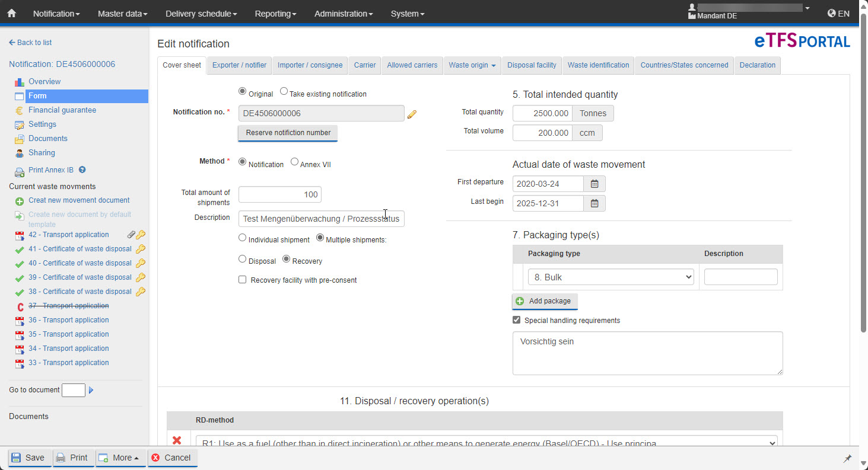Open the Reporting menu
Screen dimensions: 868x470
tap(275, 14)
